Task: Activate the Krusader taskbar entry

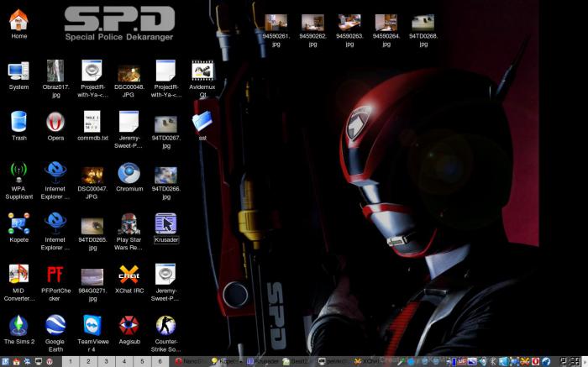Action: (262, 361)
